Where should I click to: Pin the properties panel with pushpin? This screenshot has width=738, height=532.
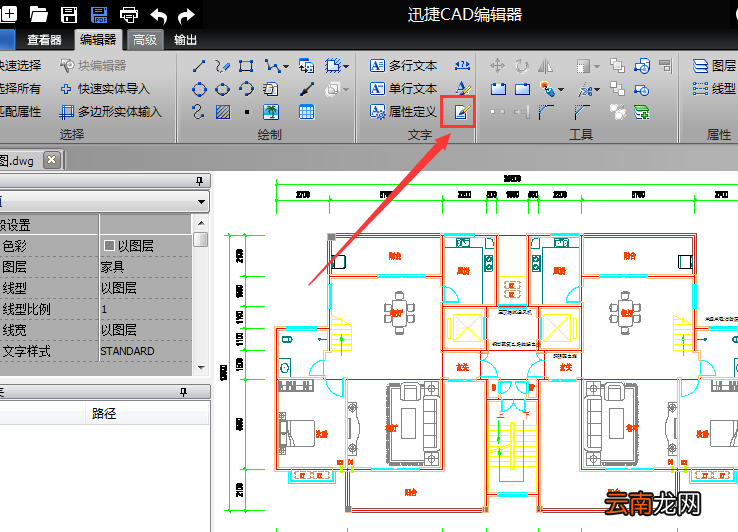[x=199, y=181]
